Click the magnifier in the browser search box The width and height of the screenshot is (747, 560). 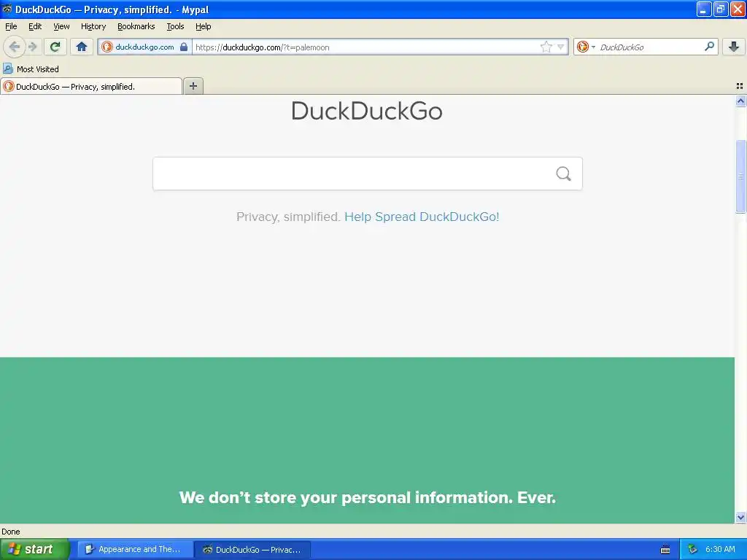click(x=709, y=47)
